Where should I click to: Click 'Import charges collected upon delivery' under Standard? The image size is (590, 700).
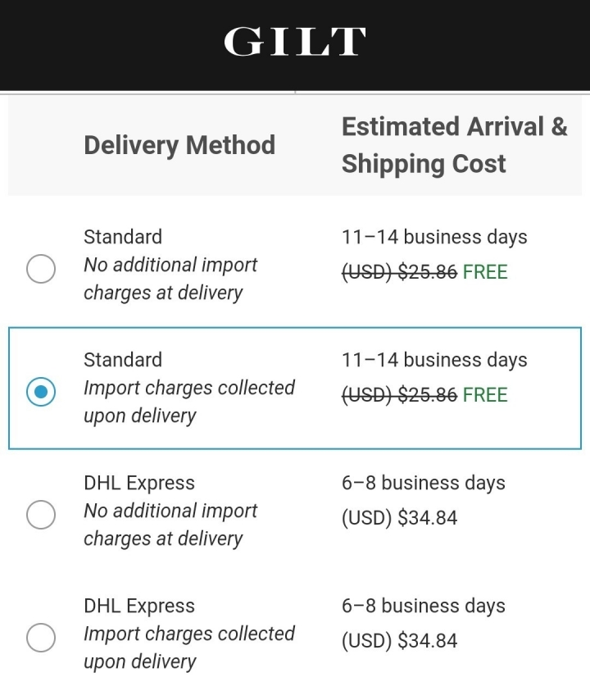point(189,402)
